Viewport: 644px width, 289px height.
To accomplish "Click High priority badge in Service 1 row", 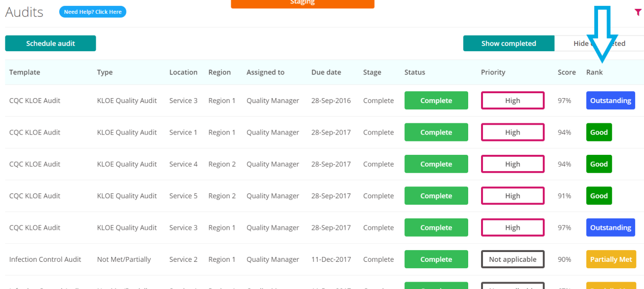I will click(513, 132).
